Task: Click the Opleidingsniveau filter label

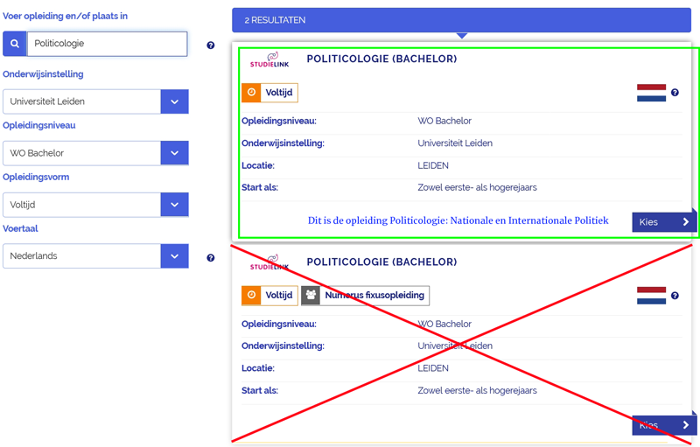Action: tap(39, 125)
